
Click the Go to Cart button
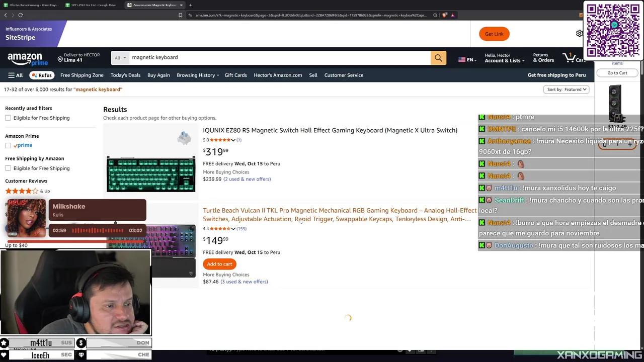click(x=617, y=73)
